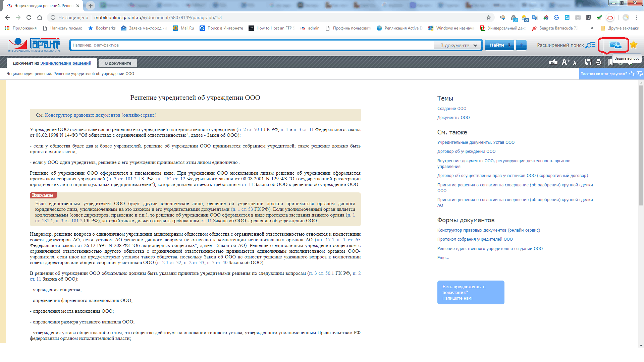
Task: Open 'Создание ООО' topic link
Action: click(451, 109)
